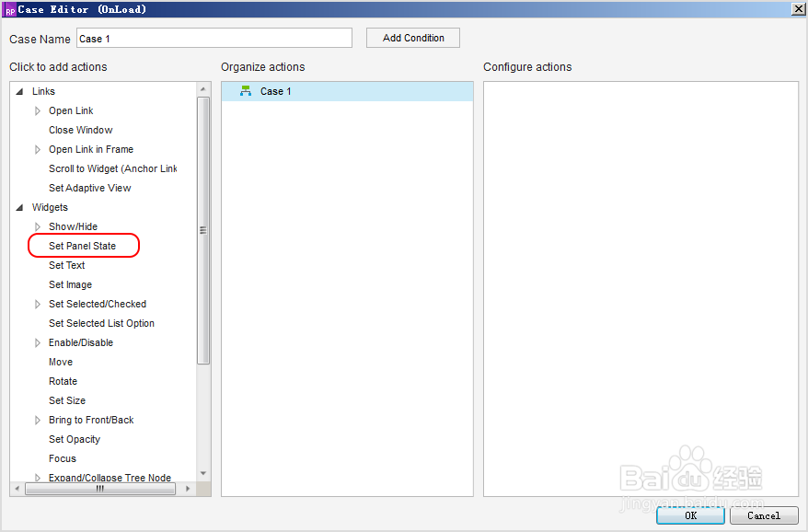The image size is (808, 532).
Task: Expand Bring to Front/Back options
Action: 37,420
